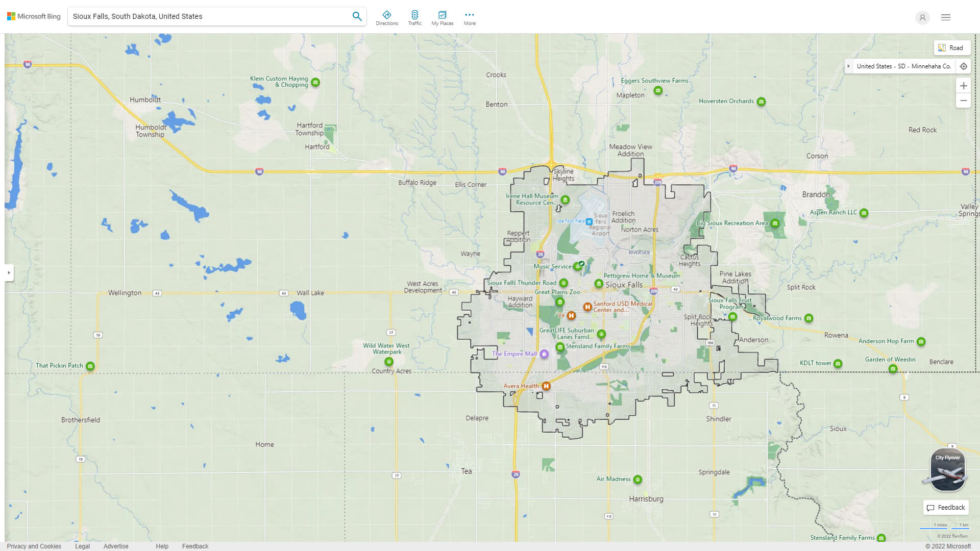Select the Directions icon
This screenshot has height=551, width=980.
[x=387, y=15]
